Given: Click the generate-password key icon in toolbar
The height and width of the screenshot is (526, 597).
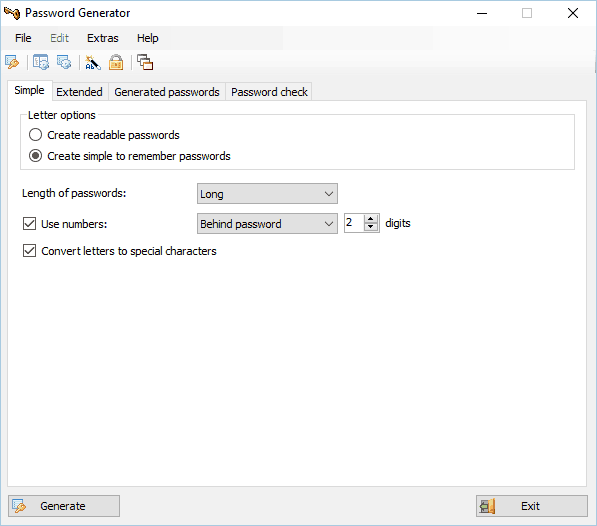Looking at the screenshot, I should [x=12, y=62].
